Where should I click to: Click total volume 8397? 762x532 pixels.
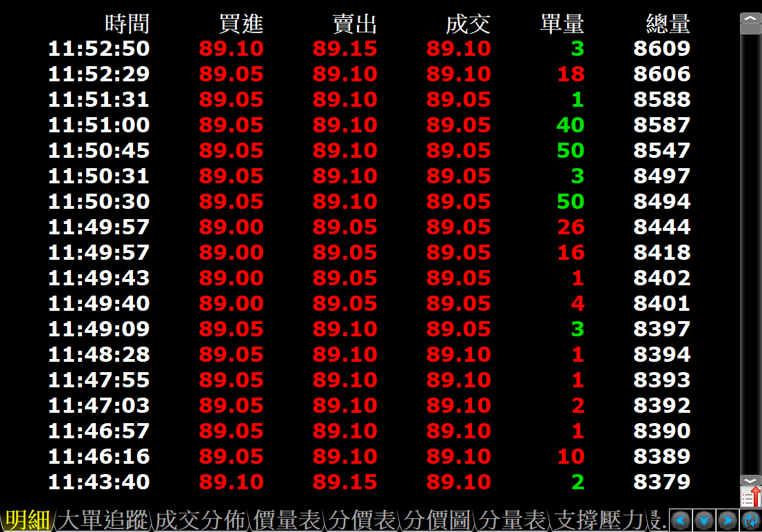662,329
